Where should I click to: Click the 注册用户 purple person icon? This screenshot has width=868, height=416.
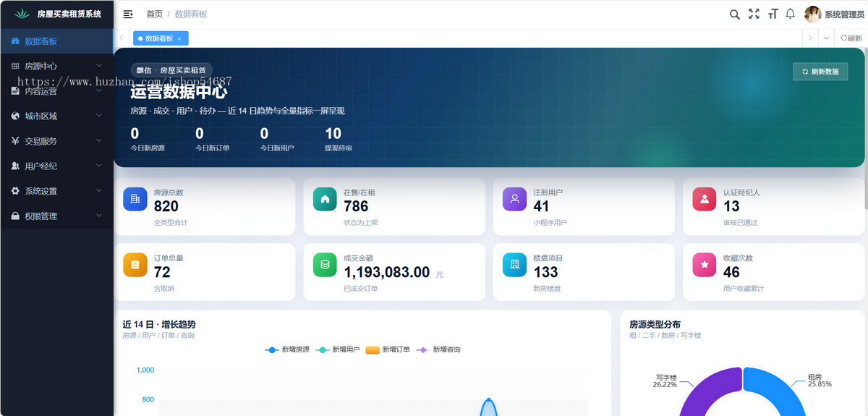click(x=514, y=199)
